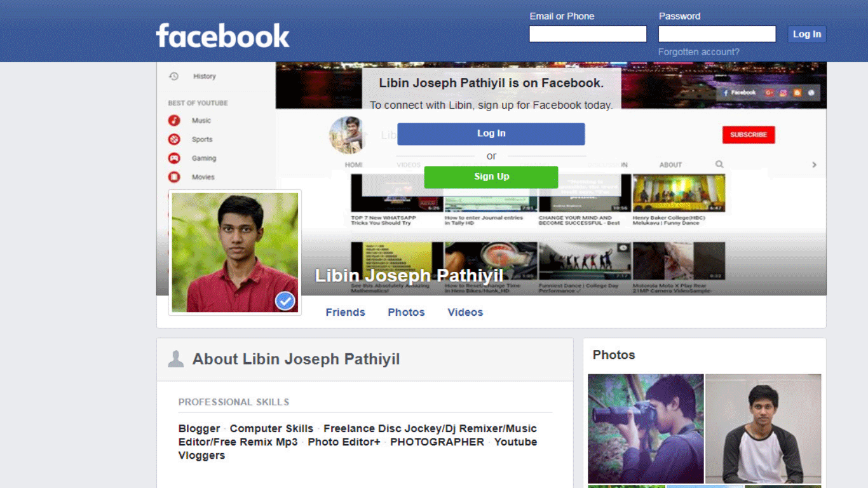
Task: Click the profile picture of Libin
Action: [x=235, y=252]
